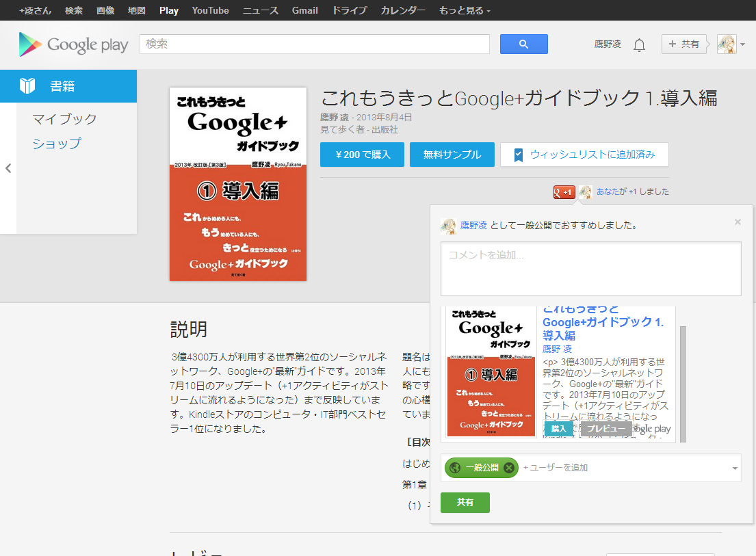The image size is (756, 556).
Task: Click the プレビュー button in the preview
Action: tap(605, 429)
